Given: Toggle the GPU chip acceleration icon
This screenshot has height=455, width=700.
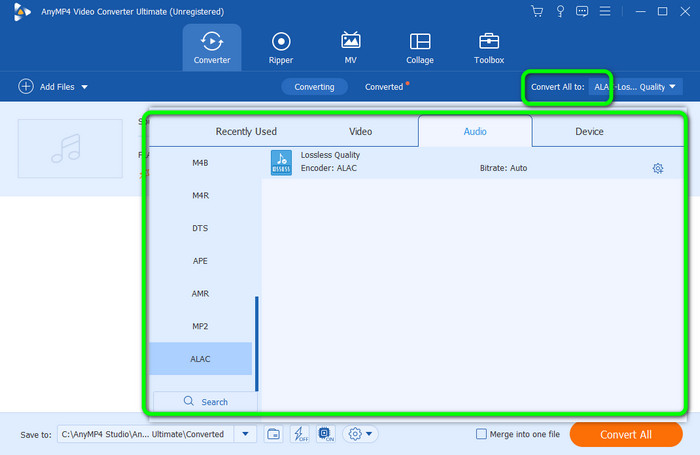Looking at the screenshot, I should tap(325, 434).
